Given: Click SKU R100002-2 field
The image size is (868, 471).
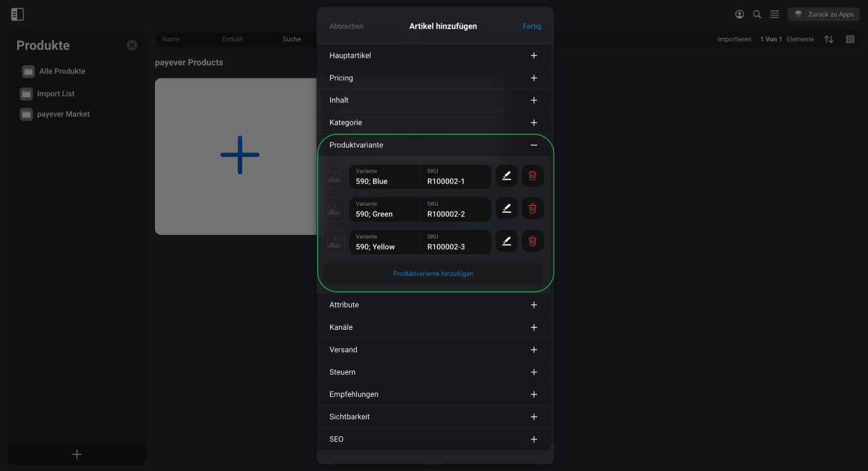Looking at the screenshot, I should click(x=456, y=209).
